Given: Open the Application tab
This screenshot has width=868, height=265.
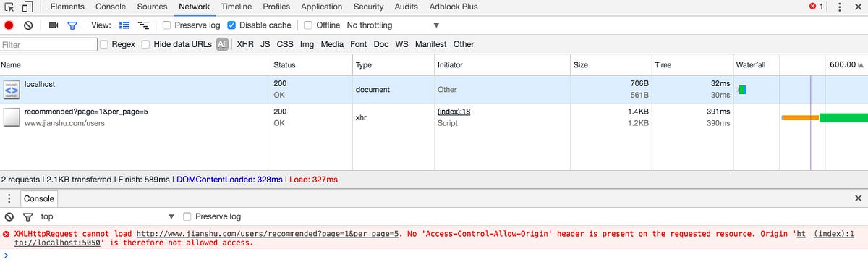Looking at the screenshot, I should pos(322,7).
